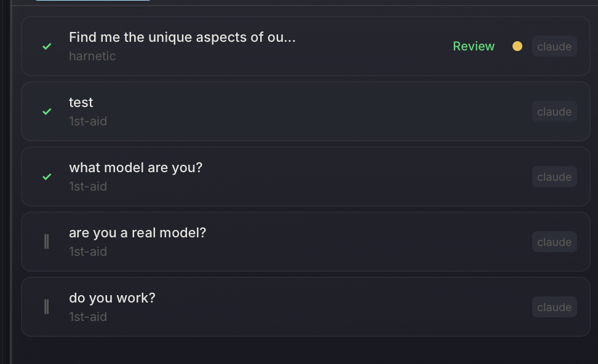Click the green checkmark on the harnetic task
Viewport: 598px width, 364px height.
(46, 46)
